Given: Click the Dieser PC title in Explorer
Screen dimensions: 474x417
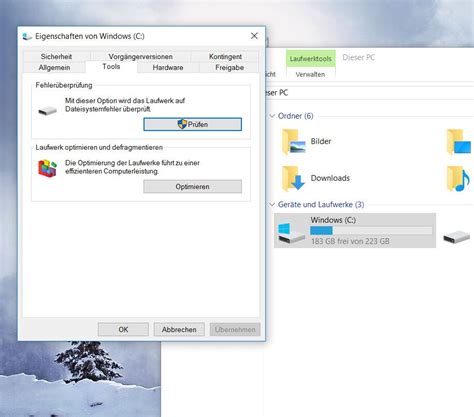Looking at the screenshot, I should pos(359,57).
